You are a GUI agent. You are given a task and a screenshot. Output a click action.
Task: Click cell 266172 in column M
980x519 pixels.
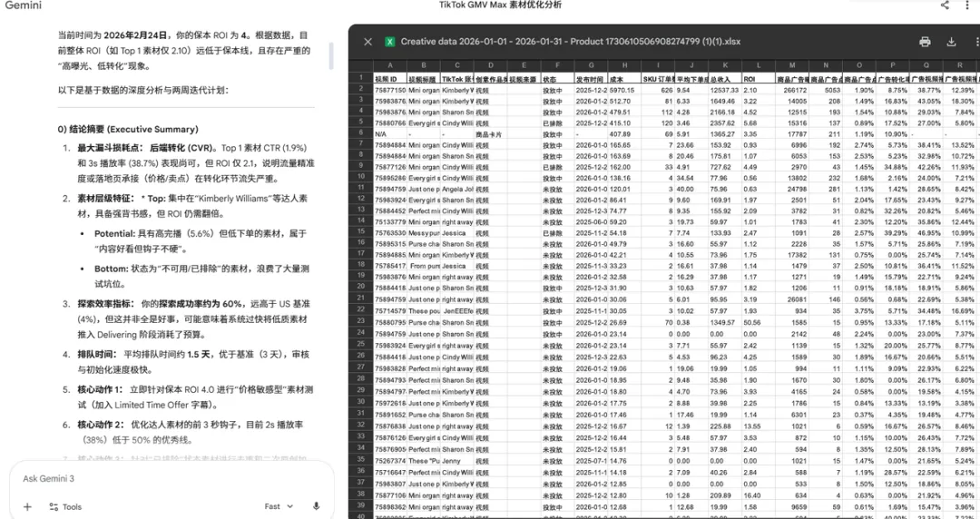(792, 90)
